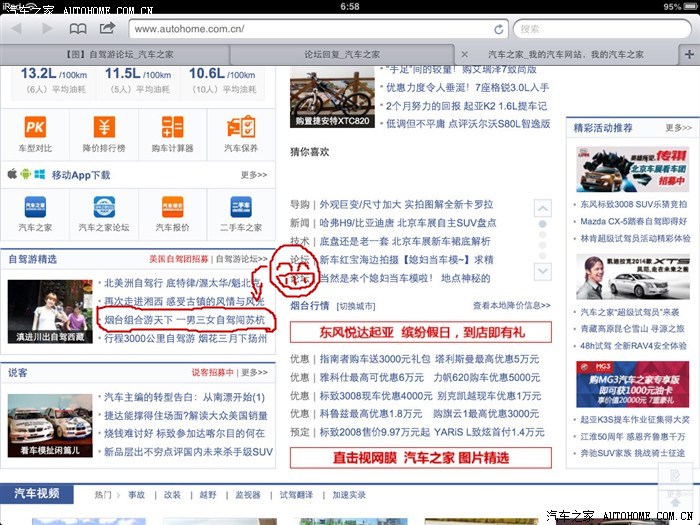700x525 pixels.
Task: Open the 汽车保养 icon
Action: pyautogui.click(x=240, y=128)
